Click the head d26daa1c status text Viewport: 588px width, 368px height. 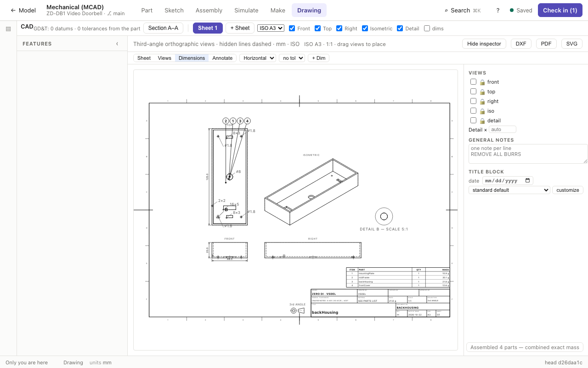pyautogui.click(x=563, y=362)
